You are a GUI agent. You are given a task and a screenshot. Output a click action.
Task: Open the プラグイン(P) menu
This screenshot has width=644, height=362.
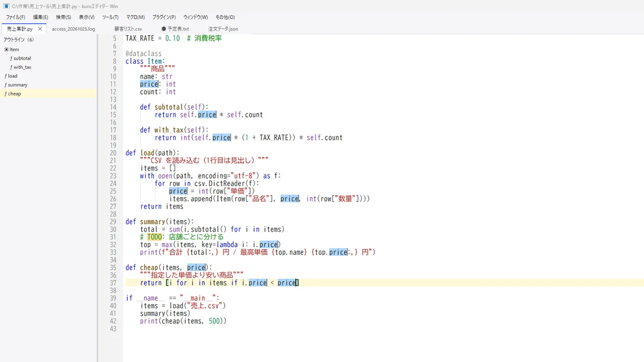(164, 17)
